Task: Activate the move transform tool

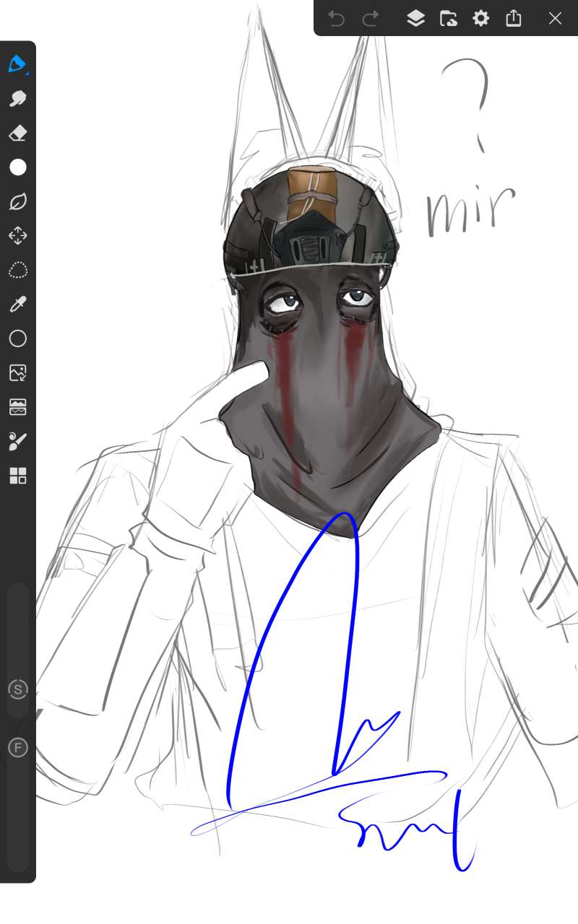Action: pos(17,236)
